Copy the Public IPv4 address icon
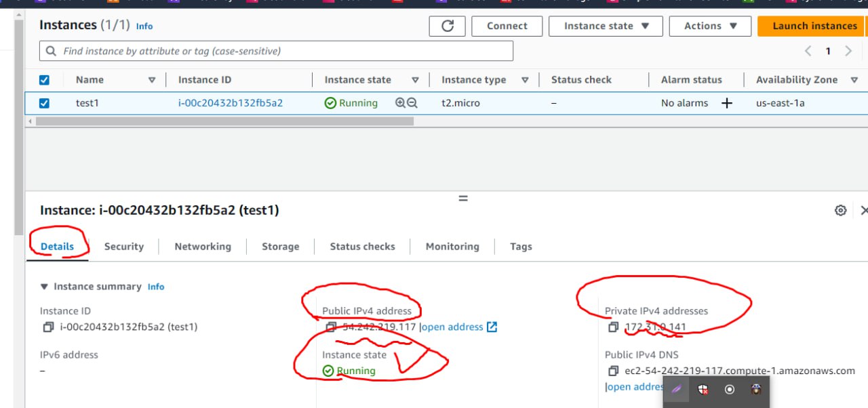Viewport: 868px width, 408px height. 330,327
